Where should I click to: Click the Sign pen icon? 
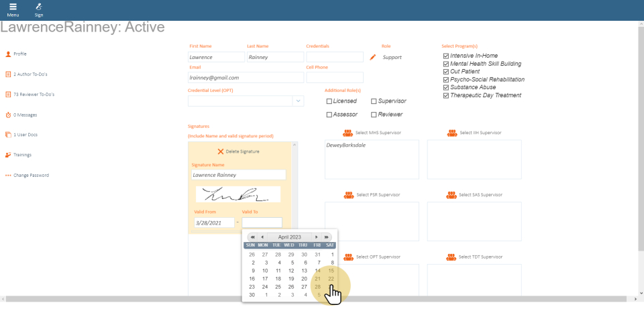[39, 7]
